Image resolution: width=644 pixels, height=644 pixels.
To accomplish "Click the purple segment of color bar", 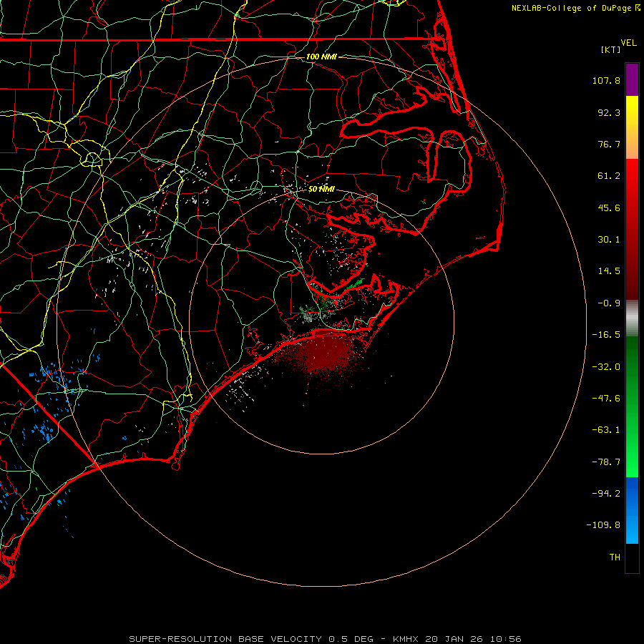I will (632, 79).
